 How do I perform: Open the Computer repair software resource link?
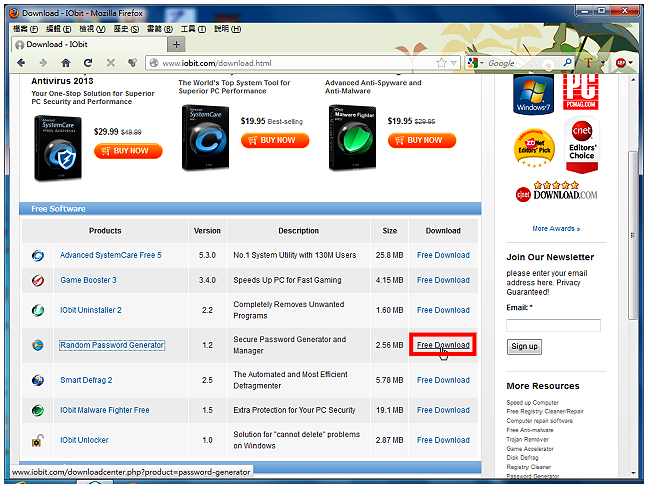tap(539, 421)
